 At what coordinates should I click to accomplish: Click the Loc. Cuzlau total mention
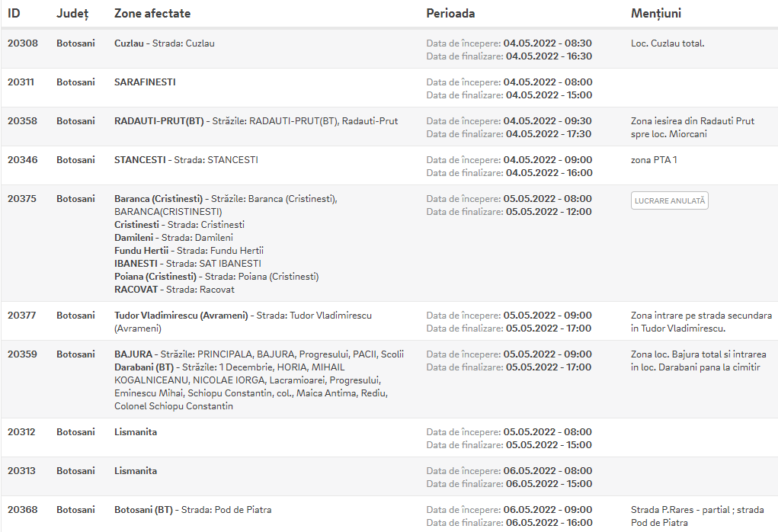click(x=668, y=43)
